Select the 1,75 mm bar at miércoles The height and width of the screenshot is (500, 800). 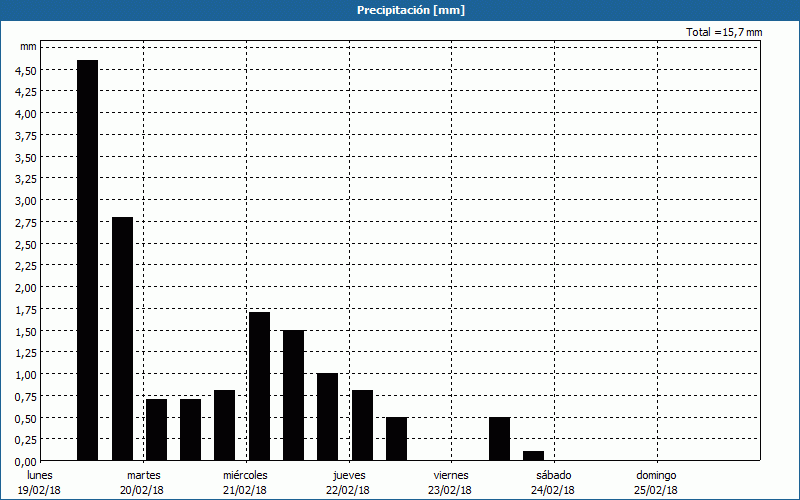click(259, 386)
